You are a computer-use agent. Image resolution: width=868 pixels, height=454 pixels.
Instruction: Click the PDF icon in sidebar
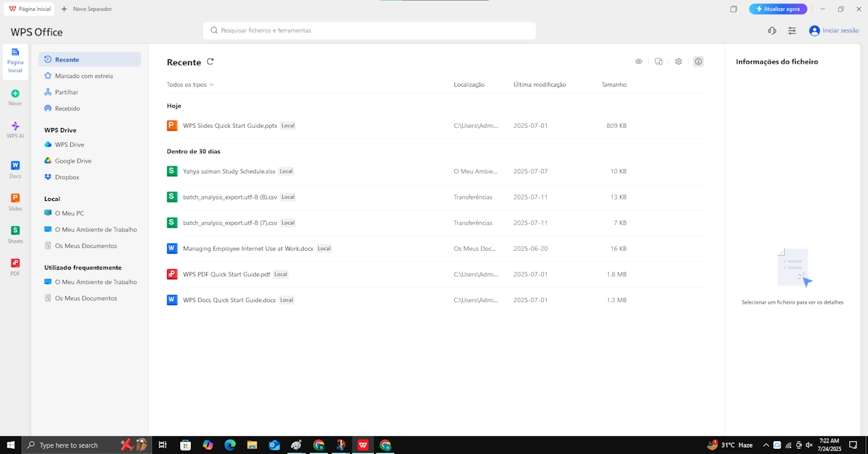pos(15,264)
